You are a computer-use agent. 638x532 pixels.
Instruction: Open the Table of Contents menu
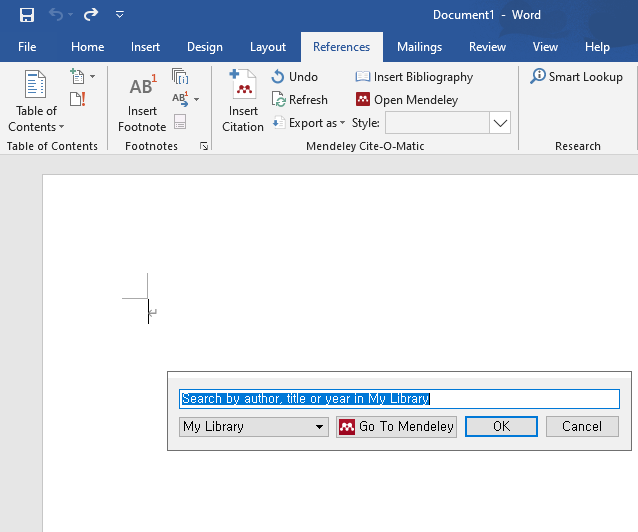36,101
